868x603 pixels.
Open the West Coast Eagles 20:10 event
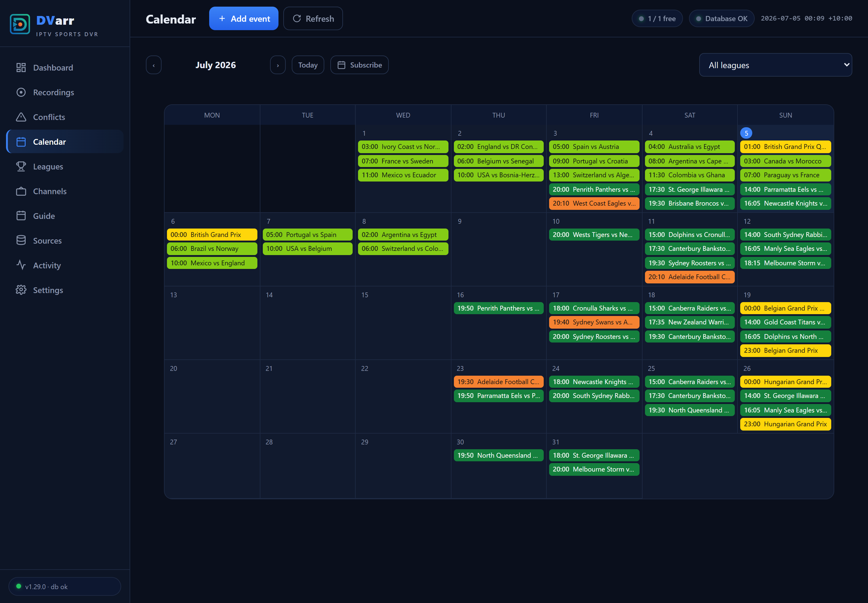594,203
